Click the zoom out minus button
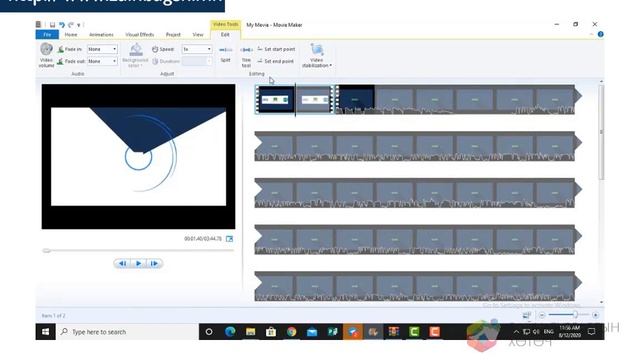The width and height of the screenshot is (640, 360). pos(542,315)
